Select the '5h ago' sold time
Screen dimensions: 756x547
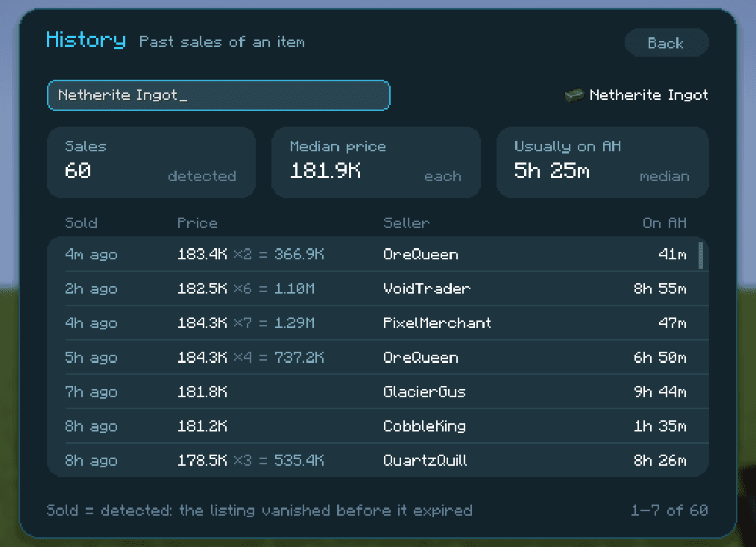pos(91,358)
